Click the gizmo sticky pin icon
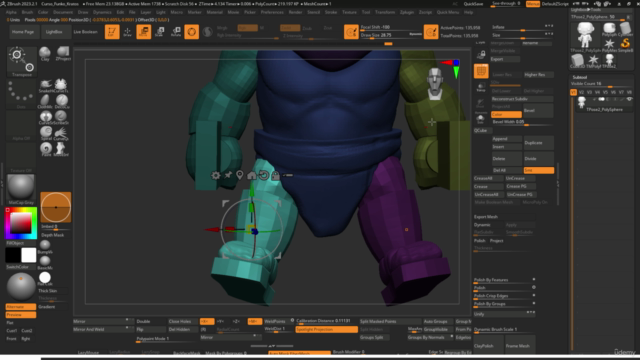Image resolution: width=640 pixels, height=360 pixels. click(228, 175)
